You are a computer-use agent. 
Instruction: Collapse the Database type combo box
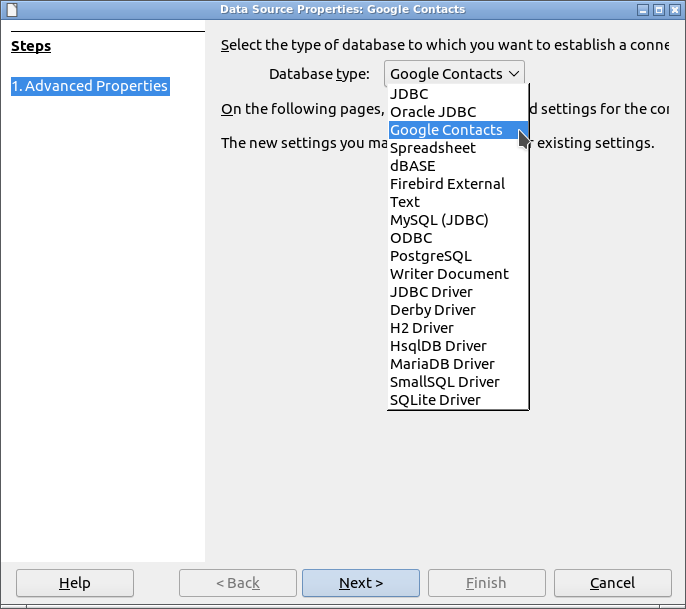(454, 74)
